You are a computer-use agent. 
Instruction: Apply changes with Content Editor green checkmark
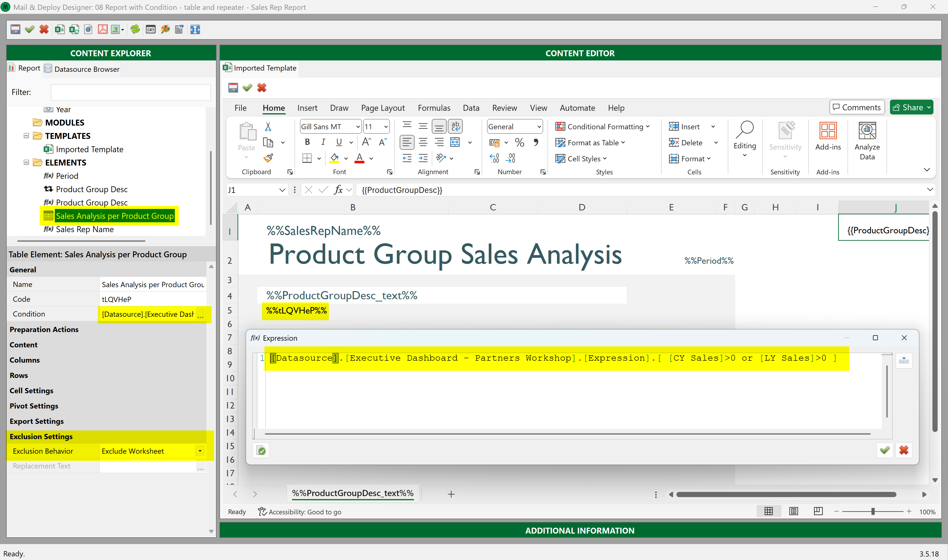coord(247,88)
